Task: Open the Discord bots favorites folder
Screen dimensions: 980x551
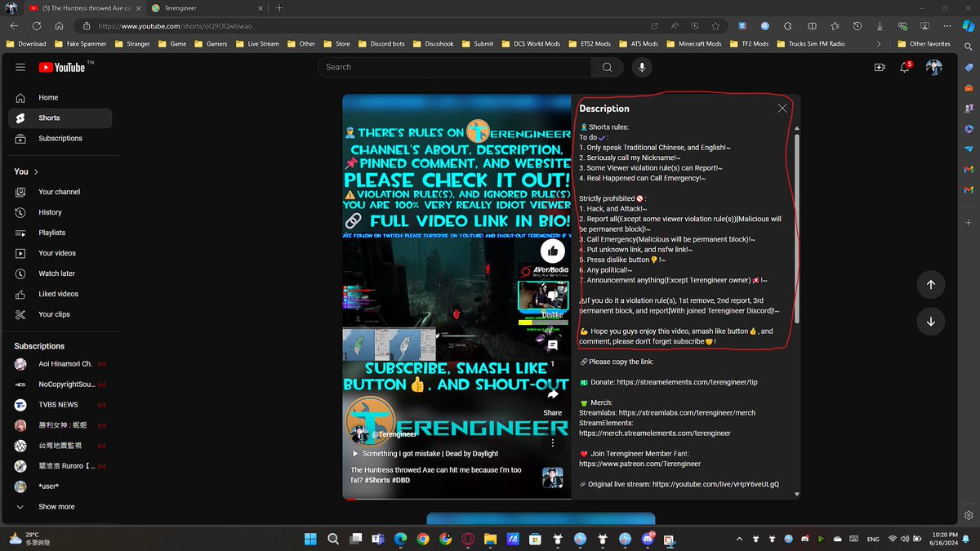Action: (x=380, y=44)
